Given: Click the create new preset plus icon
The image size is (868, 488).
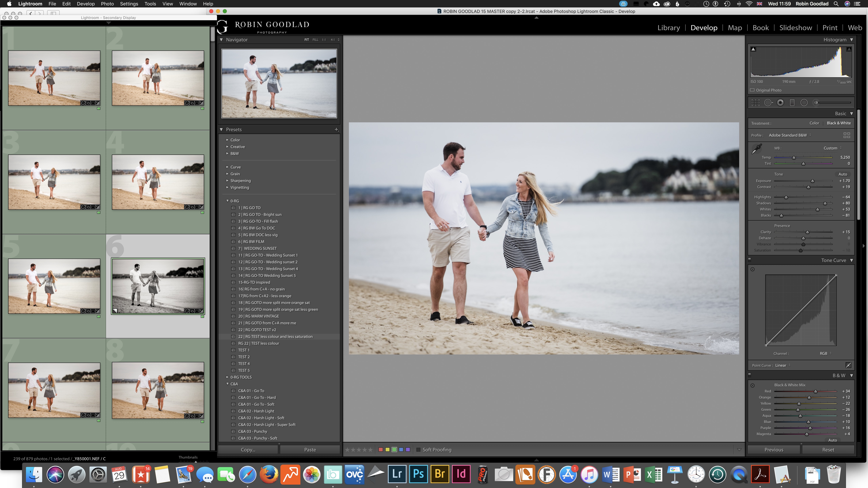Looking at the screenshot, I should pyautogui.click(x=336, y=129).
